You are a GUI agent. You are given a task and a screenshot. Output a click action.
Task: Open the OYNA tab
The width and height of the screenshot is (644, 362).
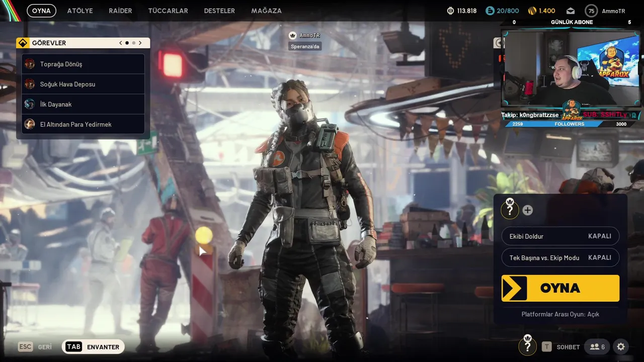pyautogui.click(x=41, y=11)
